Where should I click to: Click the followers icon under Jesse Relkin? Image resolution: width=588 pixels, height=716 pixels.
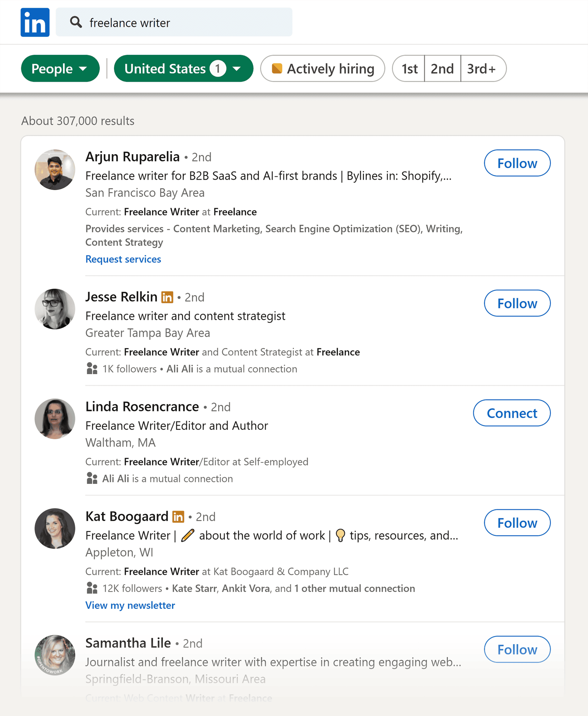point(92,368)
